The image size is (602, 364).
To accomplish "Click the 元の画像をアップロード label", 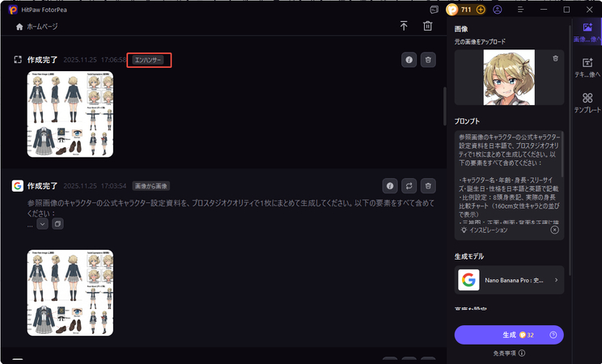I will tap(480, 41).
